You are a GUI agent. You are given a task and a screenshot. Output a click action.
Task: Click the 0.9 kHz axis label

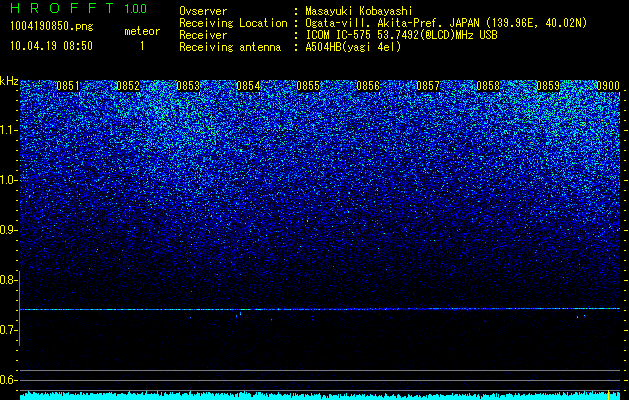[8, 230]
